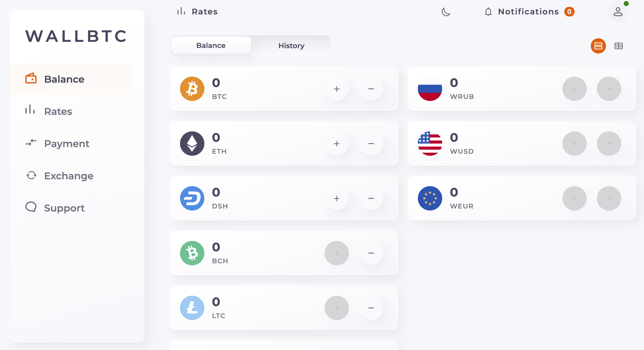The width and height of the screenshot is (644, 350).
Task: Switch to the orange list view layout
Action: (598, 46)
